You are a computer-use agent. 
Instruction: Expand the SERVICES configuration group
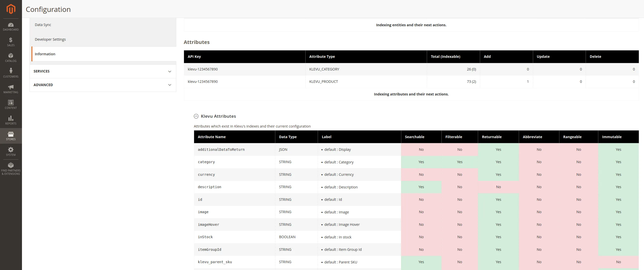(x=103, y=71)
